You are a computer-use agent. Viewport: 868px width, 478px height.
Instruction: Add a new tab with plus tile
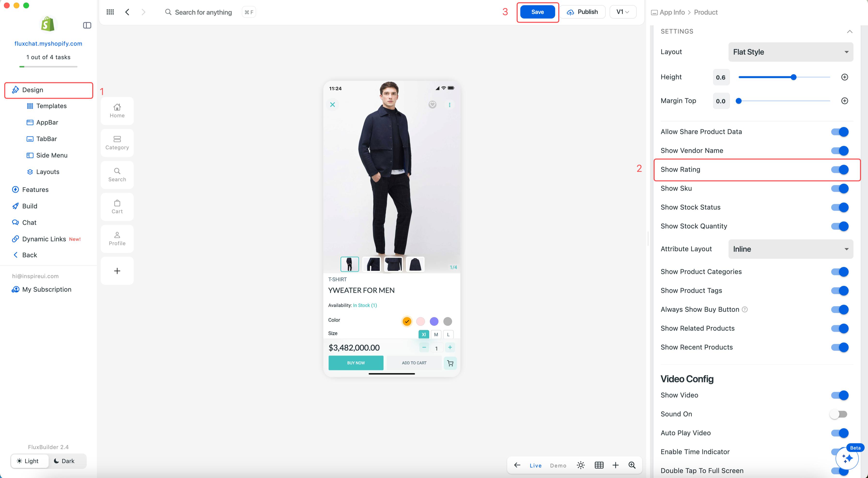click(x=117, y=271)
